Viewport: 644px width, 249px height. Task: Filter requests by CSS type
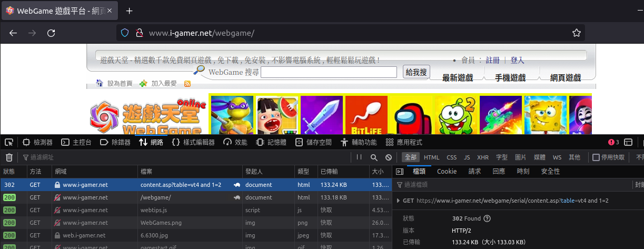(452, 157)
